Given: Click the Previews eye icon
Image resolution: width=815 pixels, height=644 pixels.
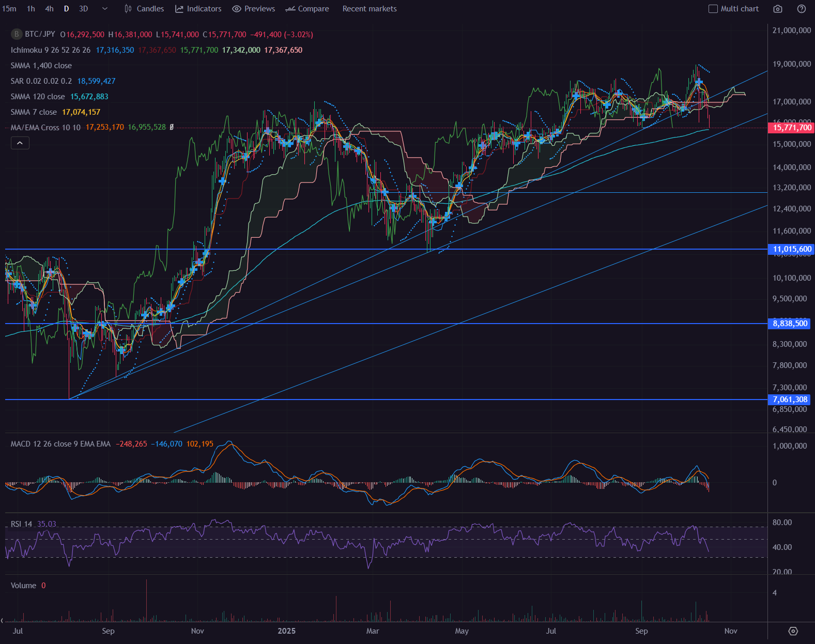Looking at the screenshot, I should [x=237, y=9].
